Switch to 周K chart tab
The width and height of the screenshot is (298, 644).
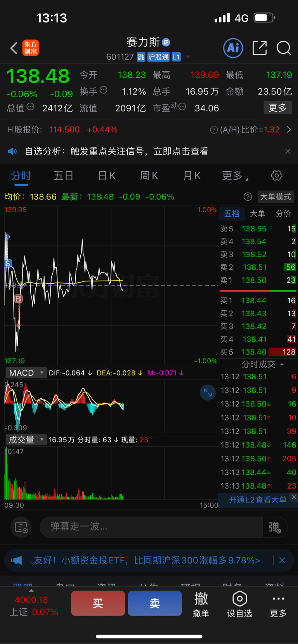click(149, 176)
